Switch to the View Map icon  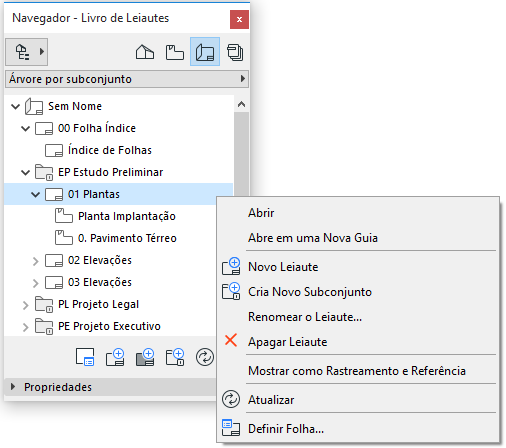point(175,52)
